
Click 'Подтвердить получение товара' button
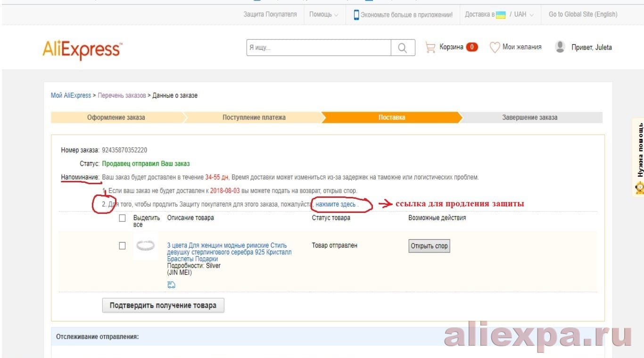[x=163, y=305]
